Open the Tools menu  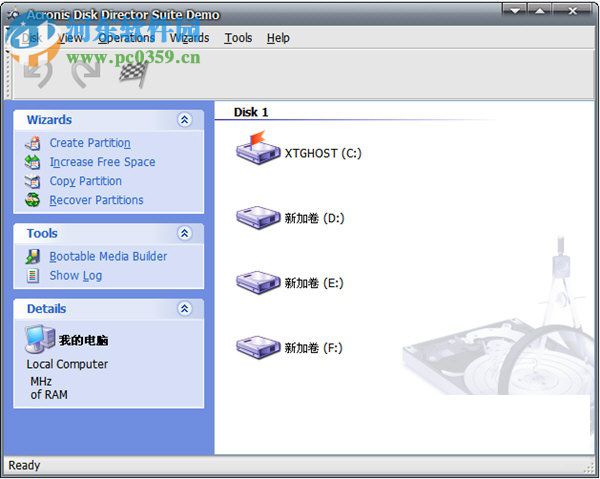tap(238, 38)
